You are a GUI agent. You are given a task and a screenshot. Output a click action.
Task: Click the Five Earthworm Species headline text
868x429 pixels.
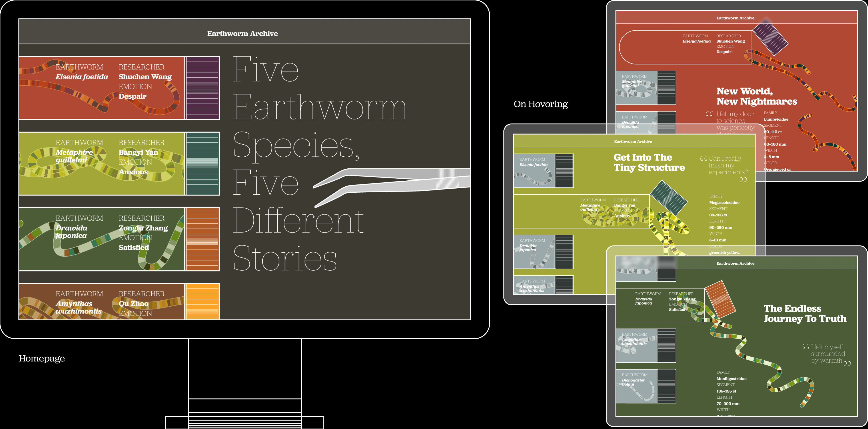[320, 163]
